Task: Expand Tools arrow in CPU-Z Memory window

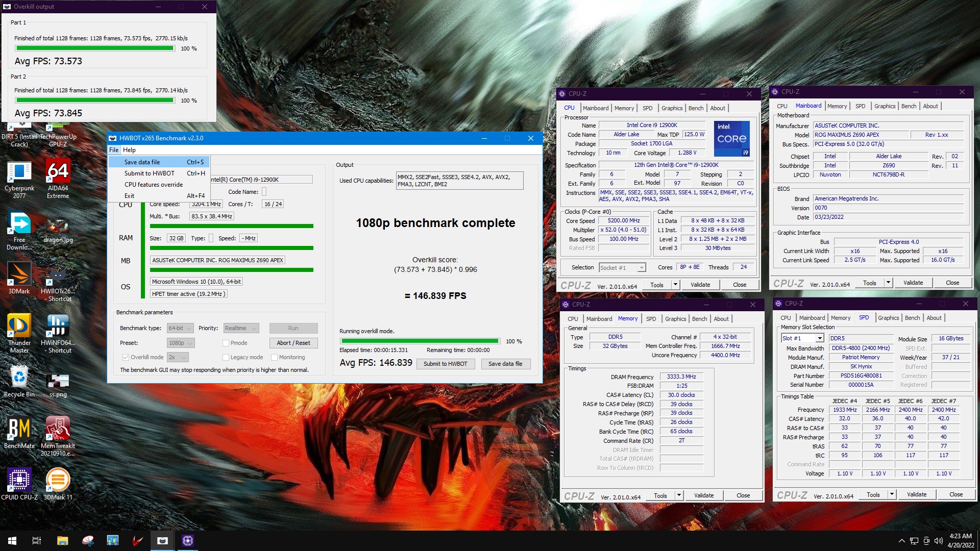Action: [x=679, y=495]
